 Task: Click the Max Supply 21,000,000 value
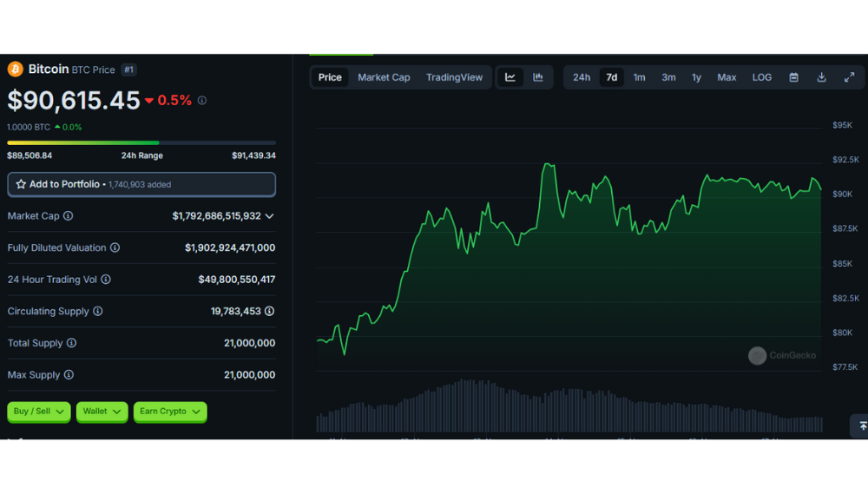point(250,375)
